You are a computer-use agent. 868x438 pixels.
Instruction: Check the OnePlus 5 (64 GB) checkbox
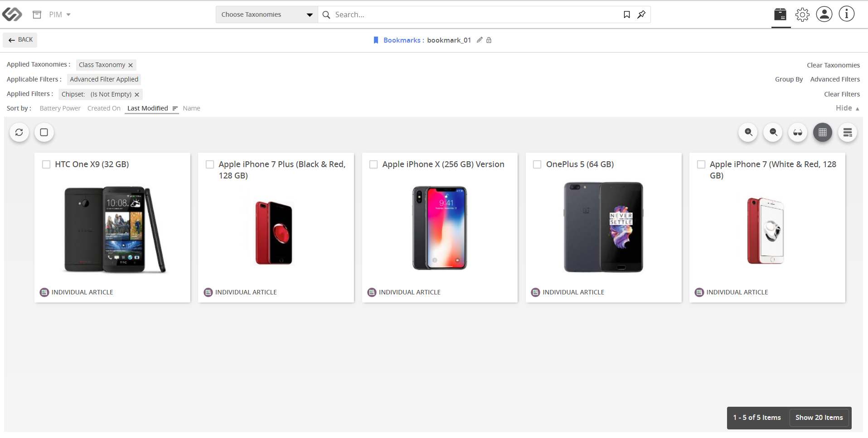click(x=537, y=164)
